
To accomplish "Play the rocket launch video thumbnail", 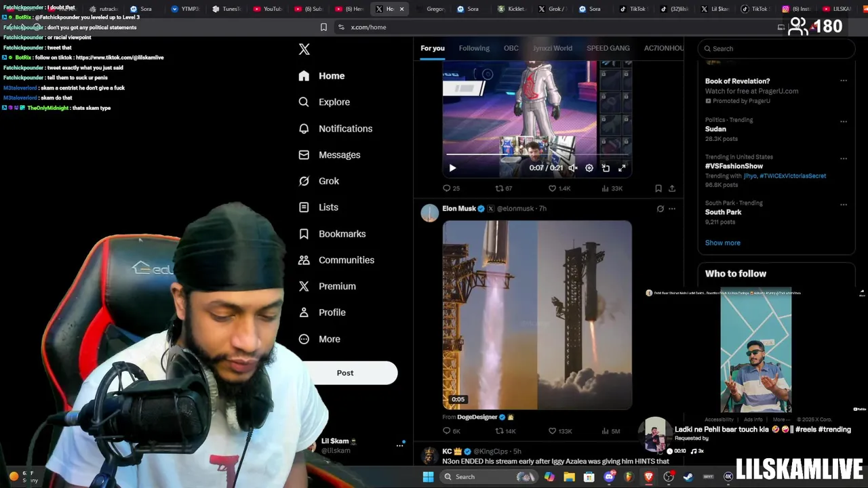I will click(537, 315).
